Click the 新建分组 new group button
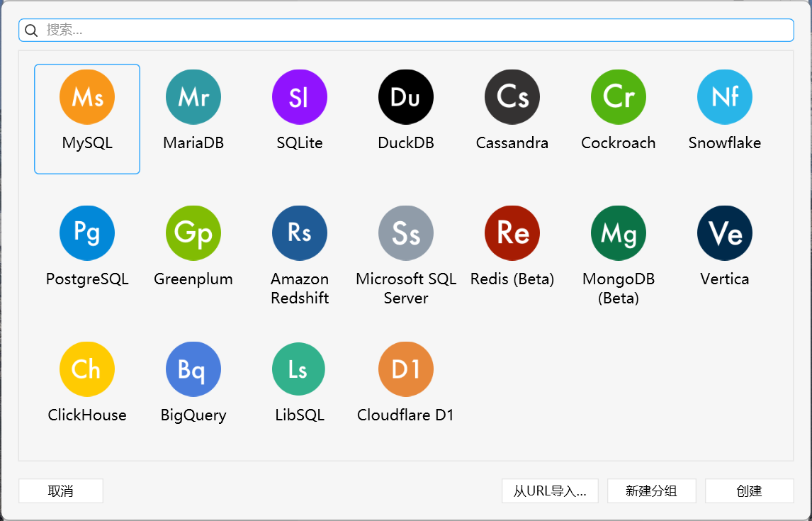 pos(651,491)
